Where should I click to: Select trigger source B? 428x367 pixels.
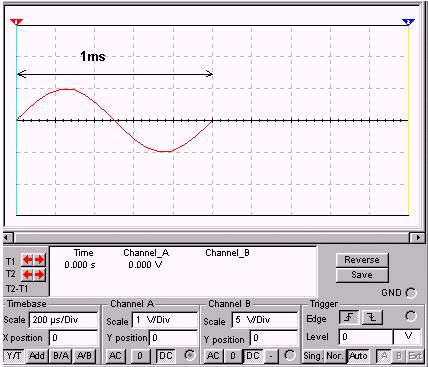point(399,356)
